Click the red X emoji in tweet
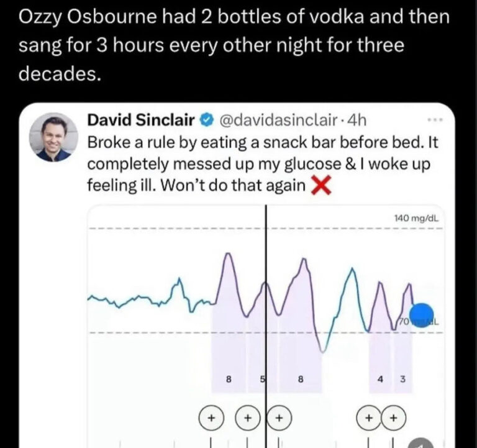 coord(321,186)
